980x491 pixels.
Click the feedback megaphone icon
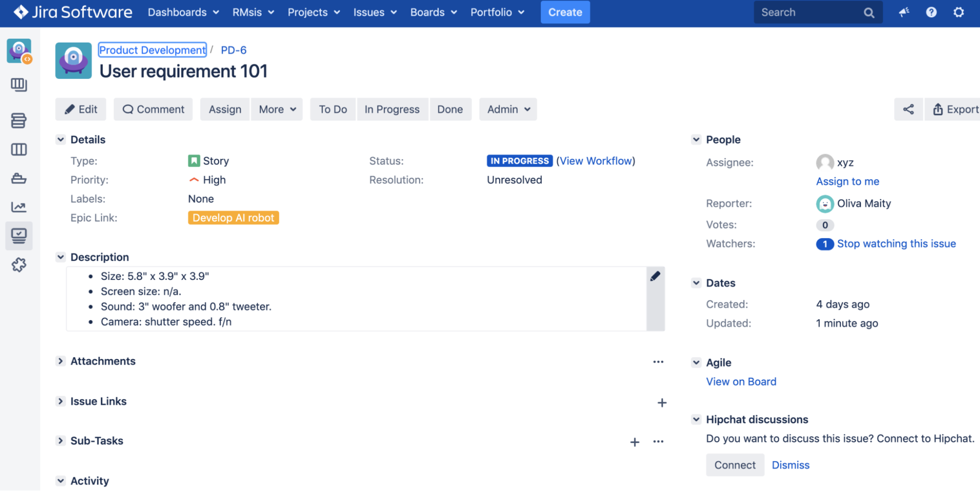(x=904, y=12)
